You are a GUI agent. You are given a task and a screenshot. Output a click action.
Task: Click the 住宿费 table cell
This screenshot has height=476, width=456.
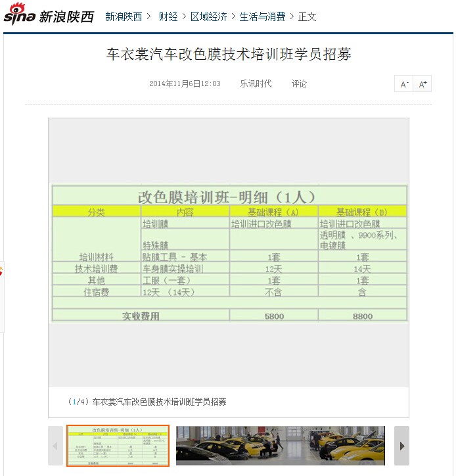(97, 292)
